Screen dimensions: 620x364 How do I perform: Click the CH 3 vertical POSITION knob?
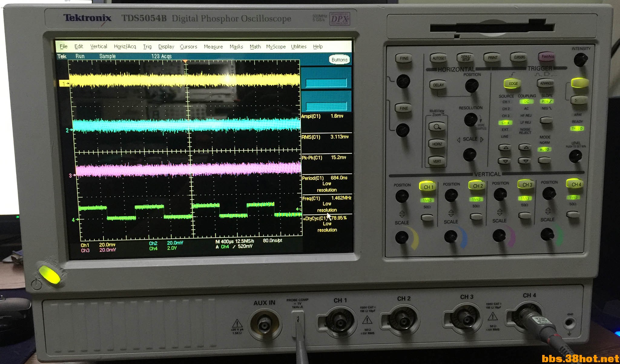click(500, 195)
